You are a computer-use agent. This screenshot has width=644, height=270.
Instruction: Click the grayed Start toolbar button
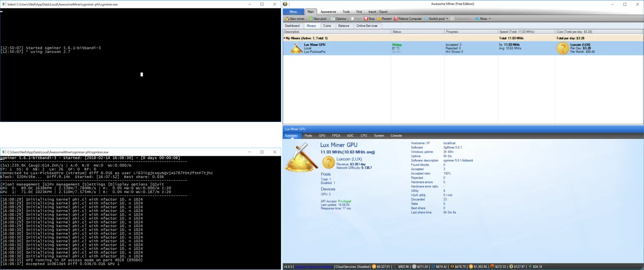(x=356, y=19)
